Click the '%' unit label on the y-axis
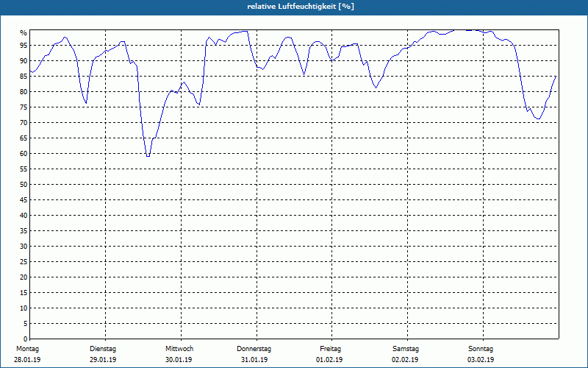The height and width of the screenshot is (368, 588). [x=24, y=33]
